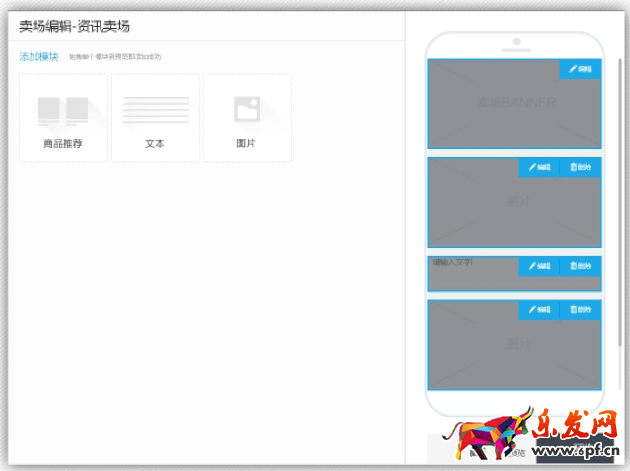Click the 图片 label under image icon
This screenshot has height=471, width=630.
246,144
